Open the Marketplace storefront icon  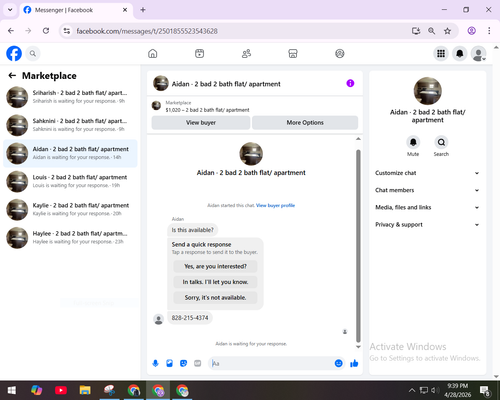[293, 53]
